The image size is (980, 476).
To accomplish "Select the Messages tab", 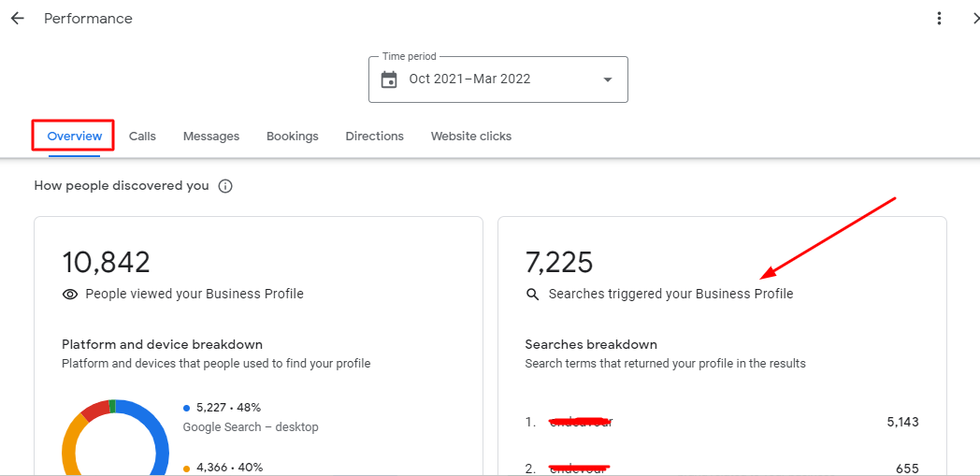I will click(211, 137).
